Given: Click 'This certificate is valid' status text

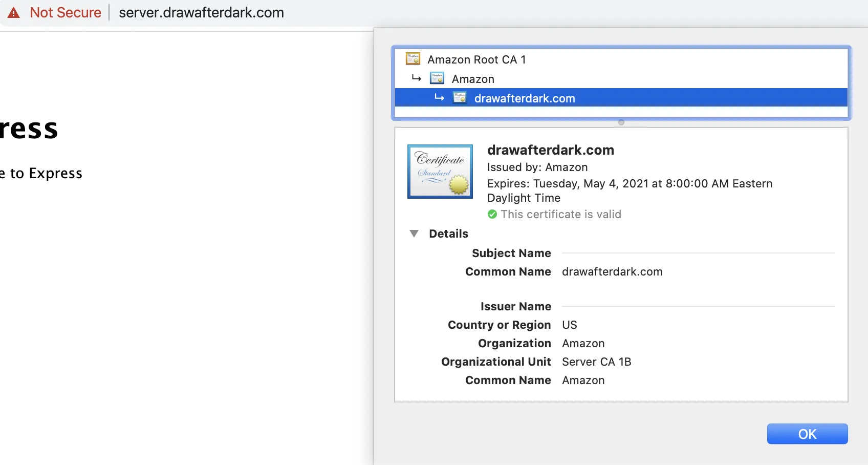Looking at the screenshot, I should tap(561, 214).
